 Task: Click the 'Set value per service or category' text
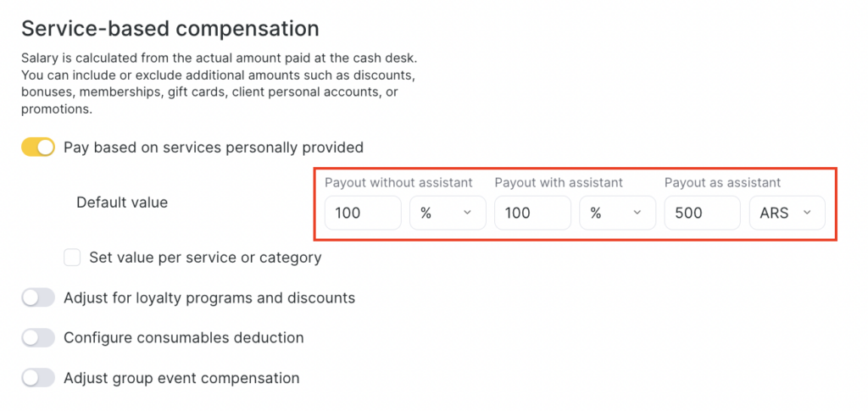[x=205, y=257]
